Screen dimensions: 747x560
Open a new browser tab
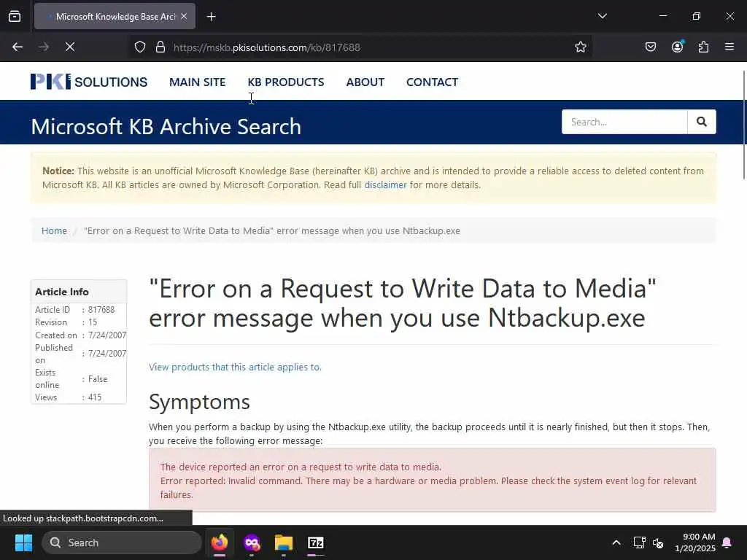[212, 17]
